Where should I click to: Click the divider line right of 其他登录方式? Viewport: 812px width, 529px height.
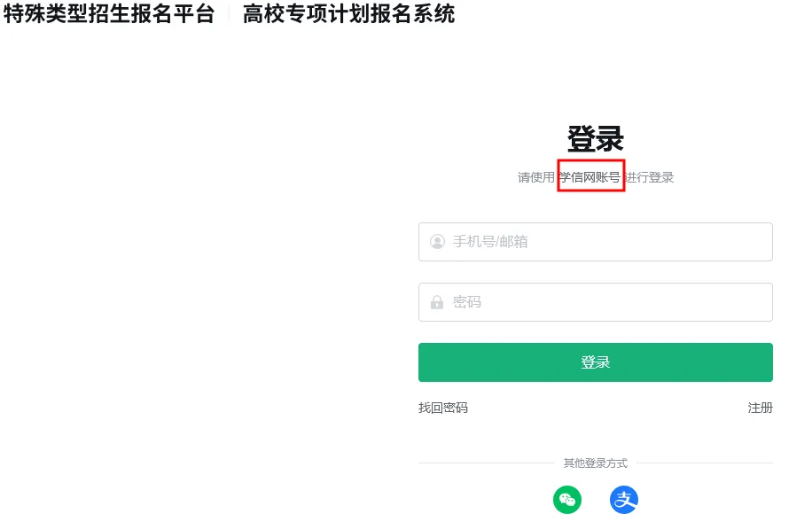705,463
